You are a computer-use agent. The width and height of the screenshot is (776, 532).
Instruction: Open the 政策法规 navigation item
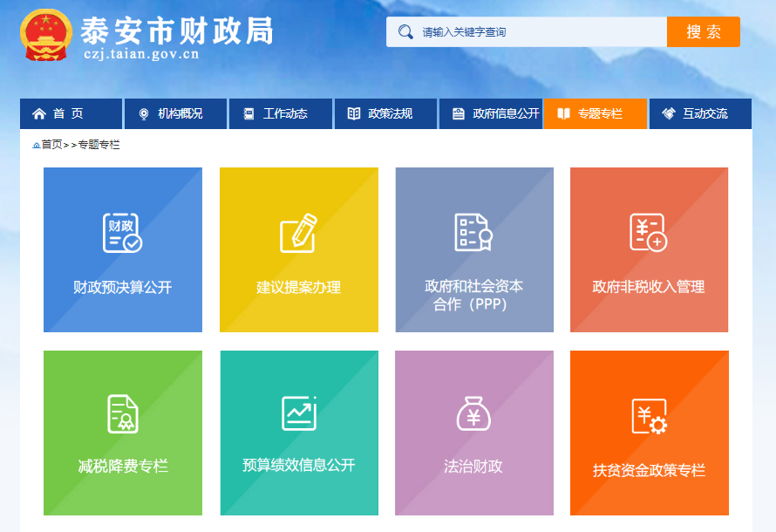(385, 113)
